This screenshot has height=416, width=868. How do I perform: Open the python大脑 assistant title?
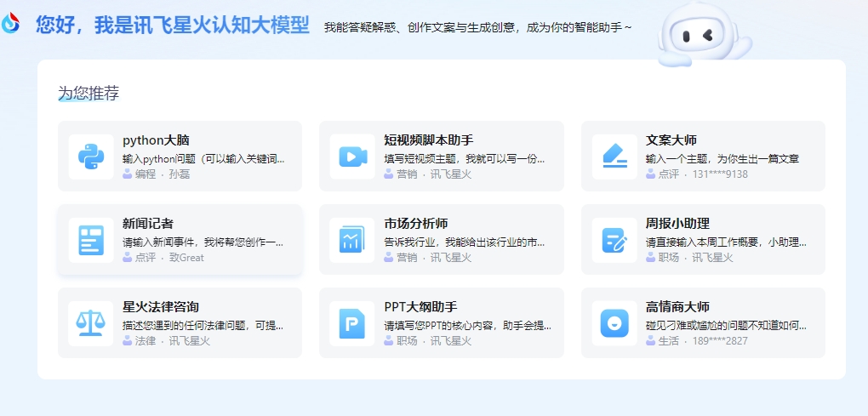(156, 140)
